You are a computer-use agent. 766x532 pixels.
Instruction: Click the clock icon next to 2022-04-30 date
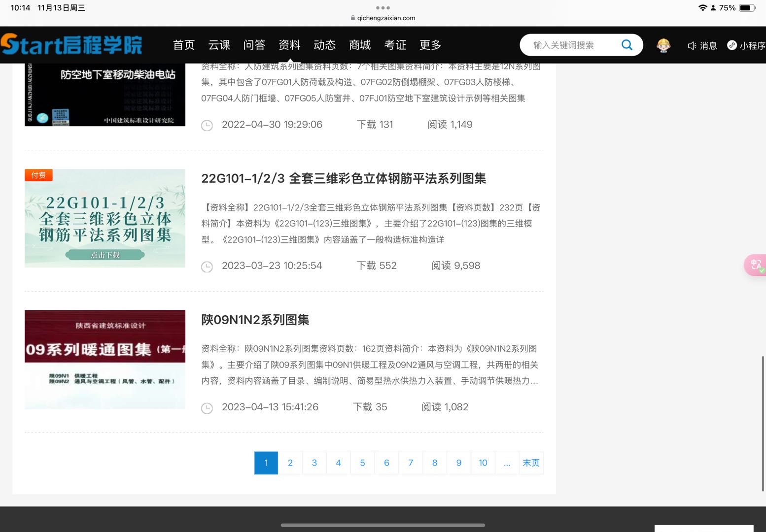click(207, 125)
